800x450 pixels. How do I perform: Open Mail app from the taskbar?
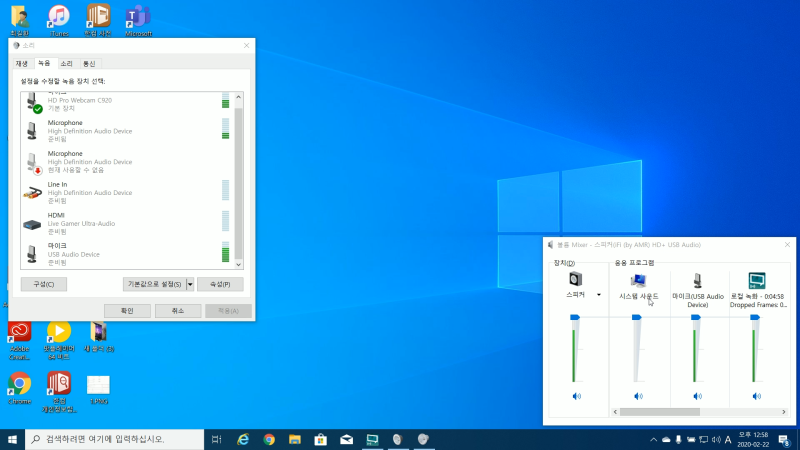click(346, 439)
